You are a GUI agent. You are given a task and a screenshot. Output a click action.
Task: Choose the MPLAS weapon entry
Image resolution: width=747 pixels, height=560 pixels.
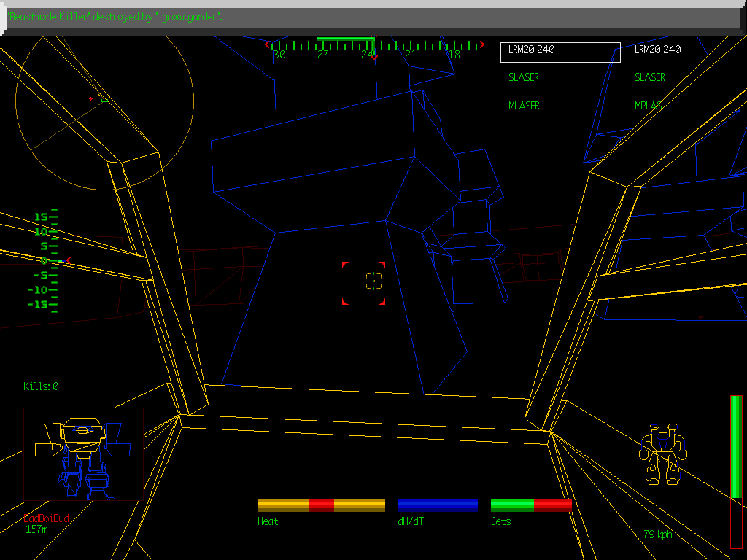coord(649,106)
